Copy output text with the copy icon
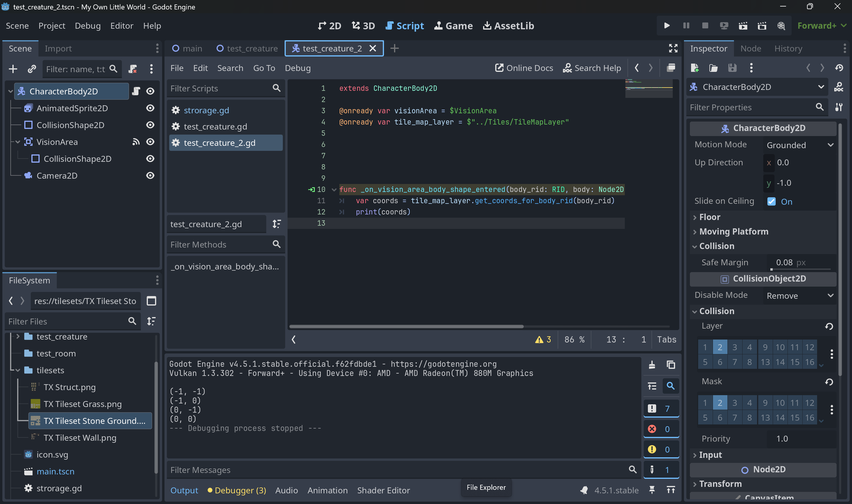This screenshot has height=504, width=852. point(671,365)
